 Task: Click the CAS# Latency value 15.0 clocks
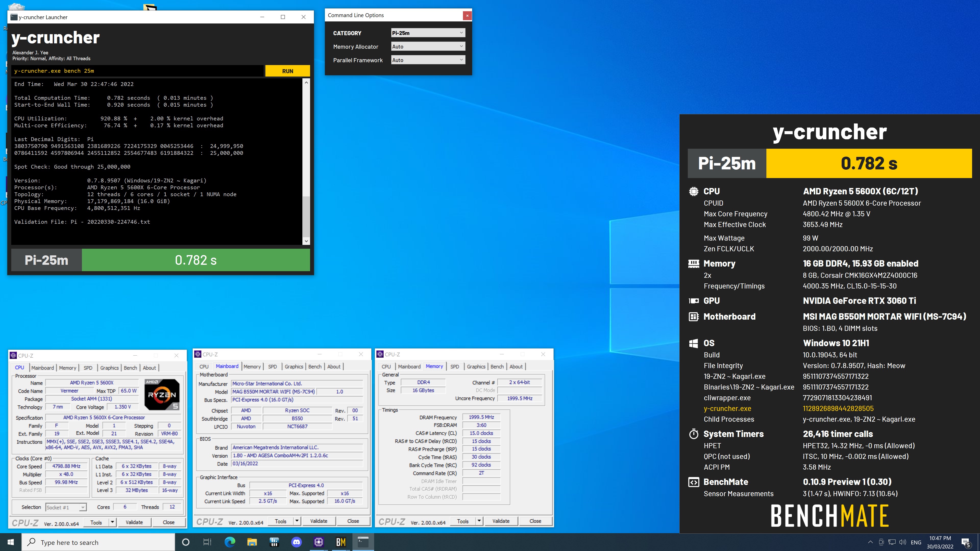tap(481, 433)
